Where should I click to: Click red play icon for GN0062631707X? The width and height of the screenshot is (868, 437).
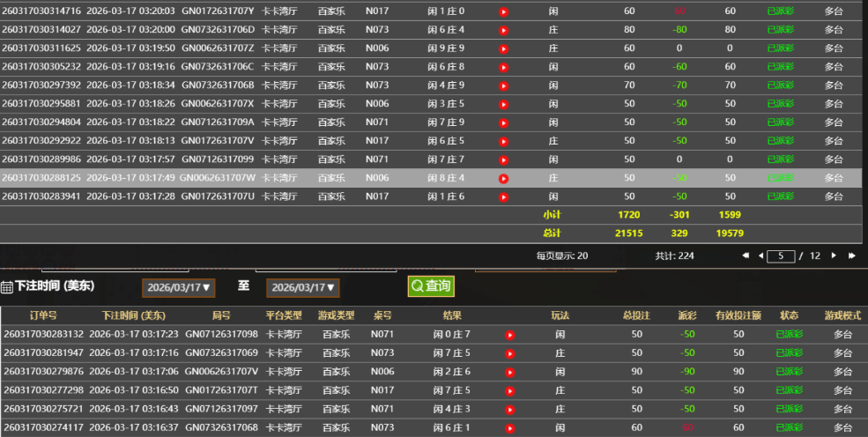(x=503, y=105)
